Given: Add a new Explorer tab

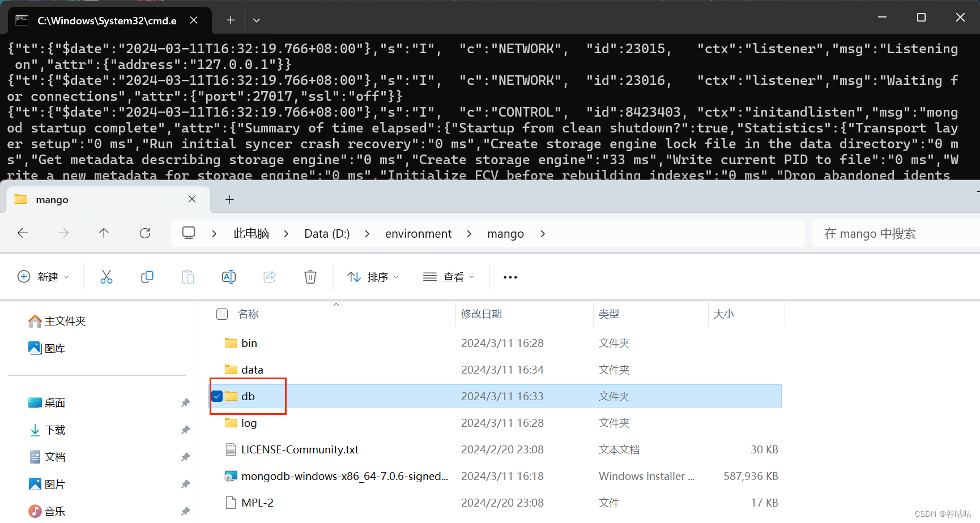Looking at the screenshot, I should tap(229, 199).
